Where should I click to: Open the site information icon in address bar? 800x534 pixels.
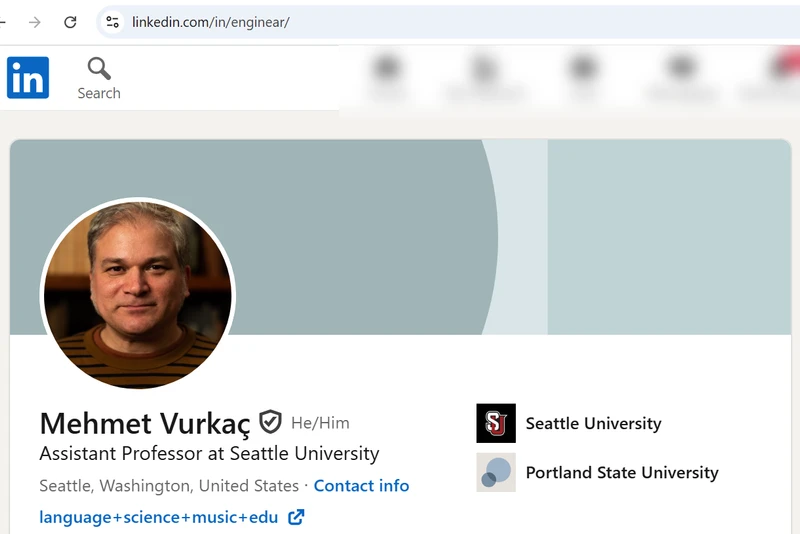112,22
